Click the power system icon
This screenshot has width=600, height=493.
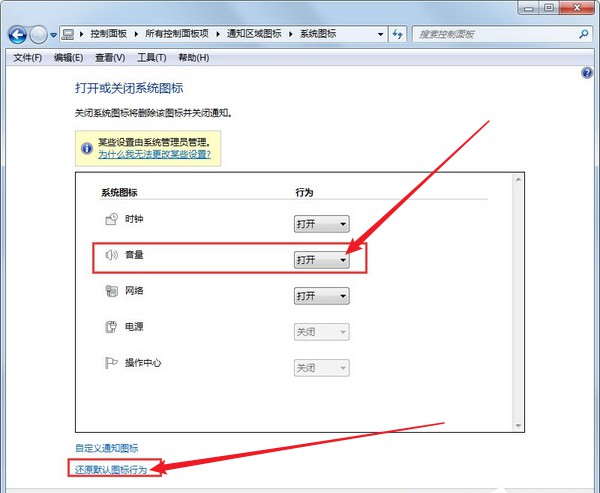112,328
